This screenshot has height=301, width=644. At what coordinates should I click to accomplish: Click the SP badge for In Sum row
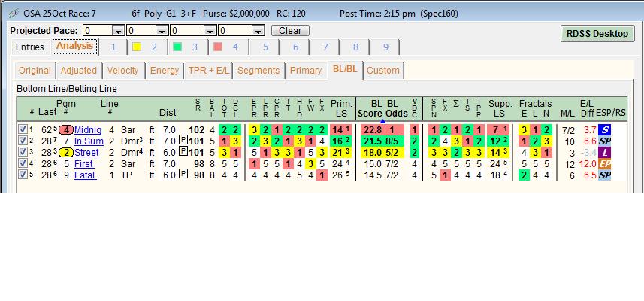(606, 141)
